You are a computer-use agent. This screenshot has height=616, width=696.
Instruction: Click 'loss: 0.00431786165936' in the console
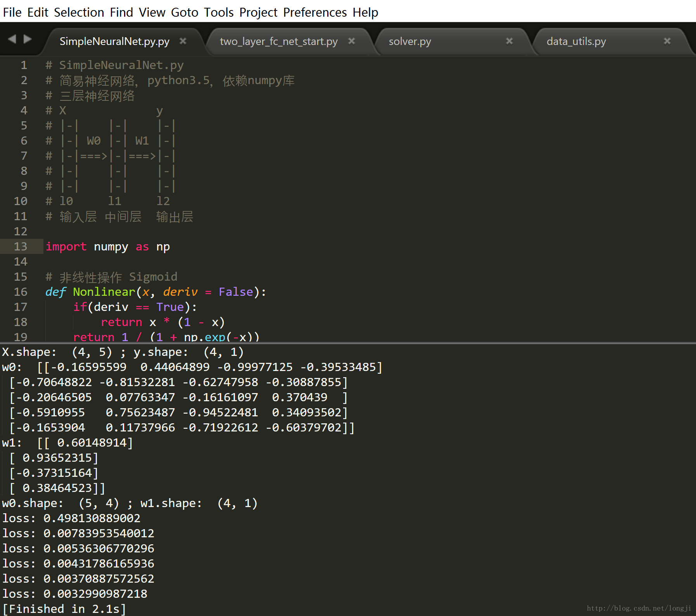(78, 564)
